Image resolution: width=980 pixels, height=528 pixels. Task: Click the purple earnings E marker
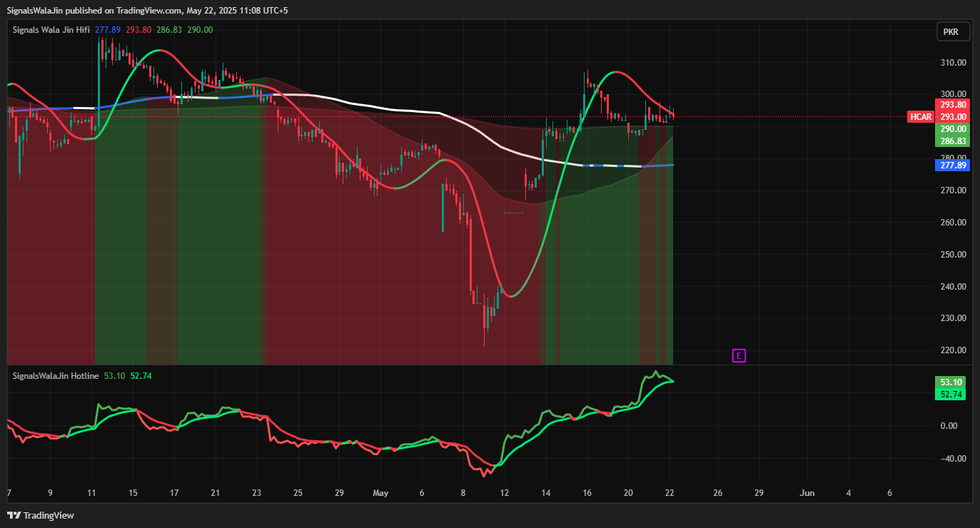(739, 355)
